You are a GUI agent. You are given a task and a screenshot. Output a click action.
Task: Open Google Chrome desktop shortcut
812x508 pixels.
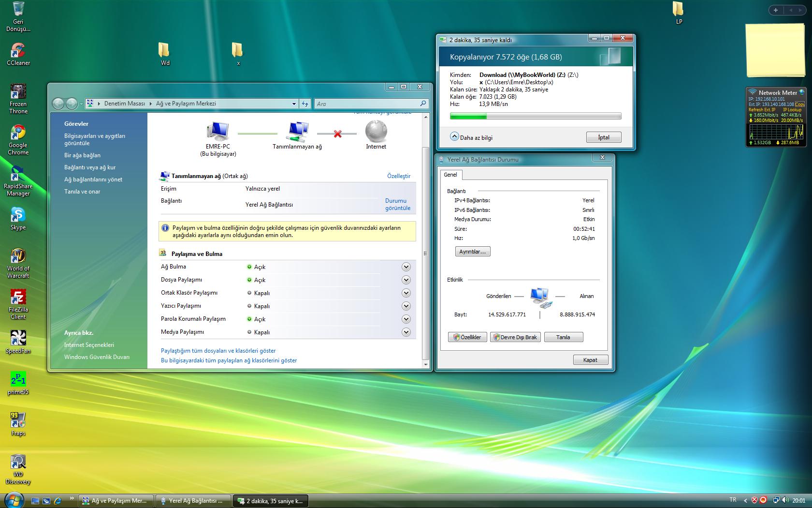tap(18, 140)
